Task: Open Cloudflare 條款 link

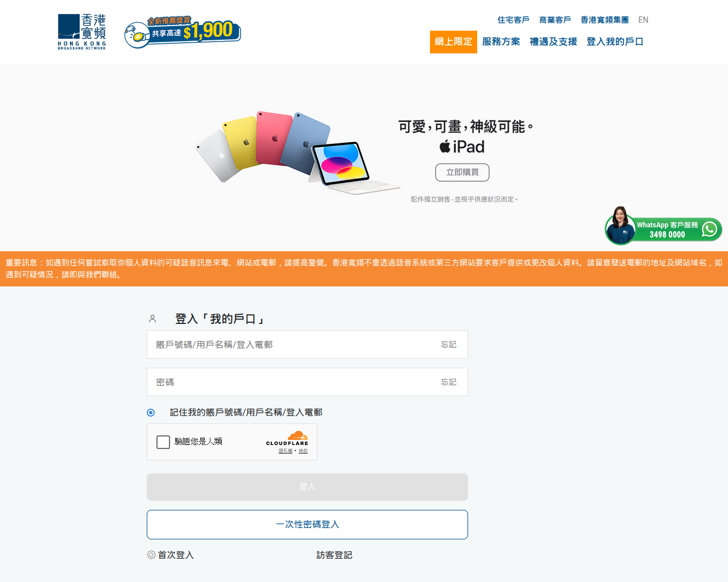Action: tap(303, 451)
